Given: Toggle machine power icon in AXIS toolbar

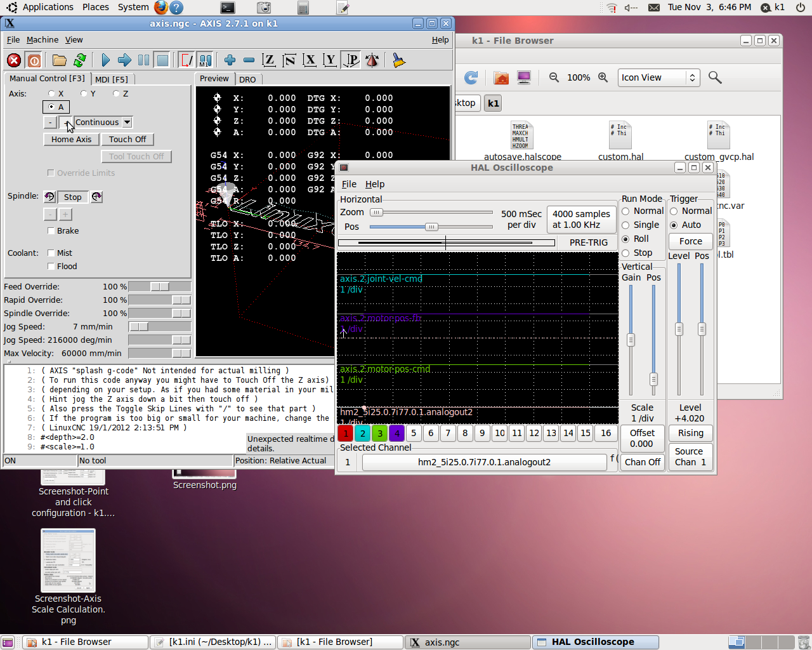Looking at the screenshot, I should tap(34, 60).
